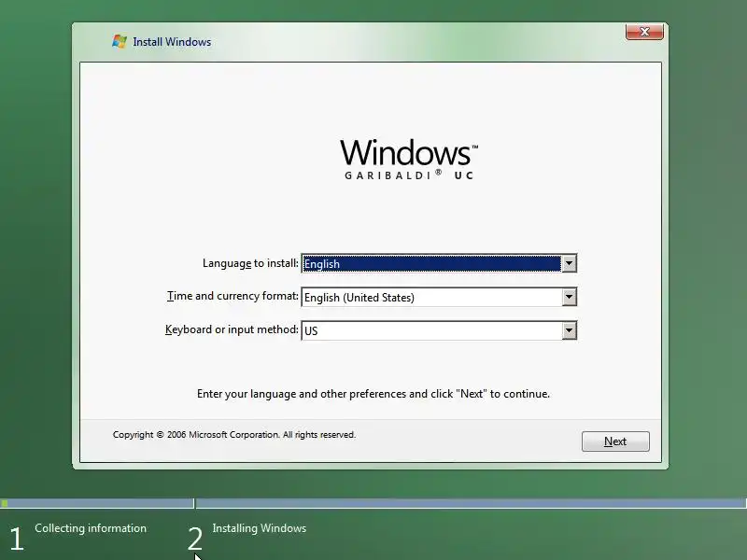Click the Next button
The image size is (747, 560).
click(x=615, y=441)
